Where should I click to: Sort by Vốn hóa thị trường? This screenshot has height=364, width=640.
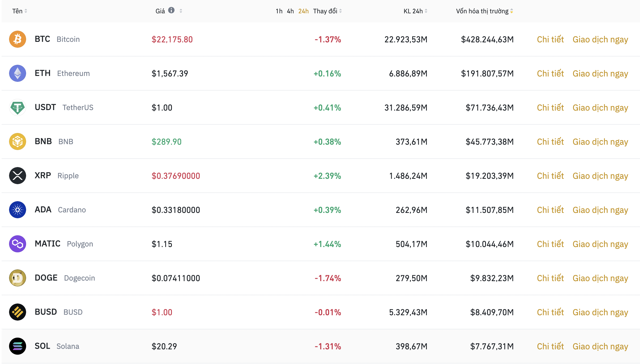(485, 11)
